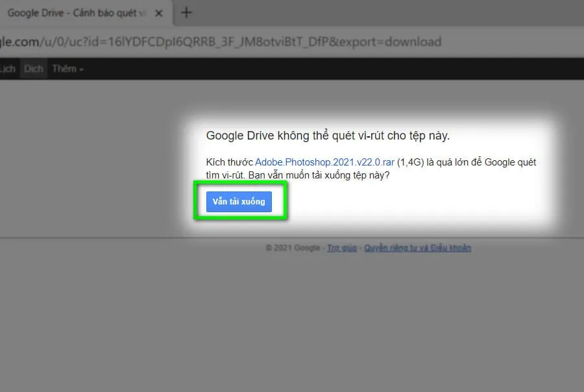
Task: Open the Adobe.Photoshop.2021.v22.0.rar file link
Action: 324,162
